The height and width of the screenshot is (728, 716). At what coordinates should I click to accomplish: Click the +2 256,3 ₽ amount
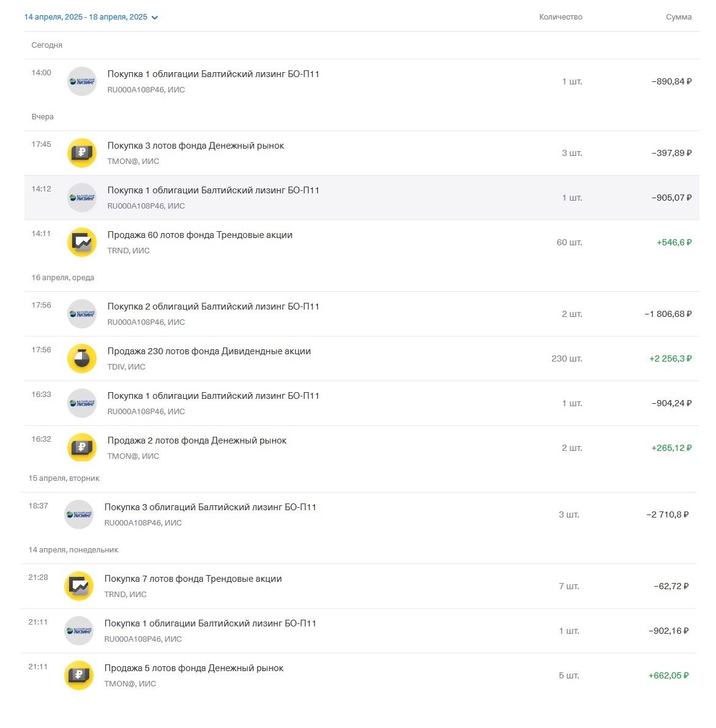click(670, 358)
